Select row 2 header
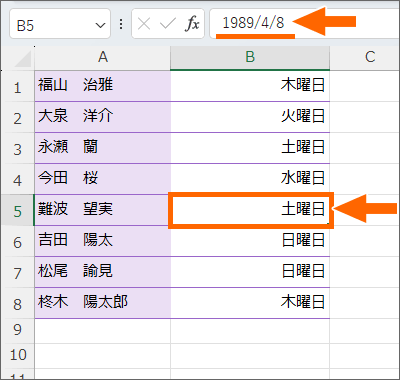This screenshot has height=380, width=400. click(17, 117)
